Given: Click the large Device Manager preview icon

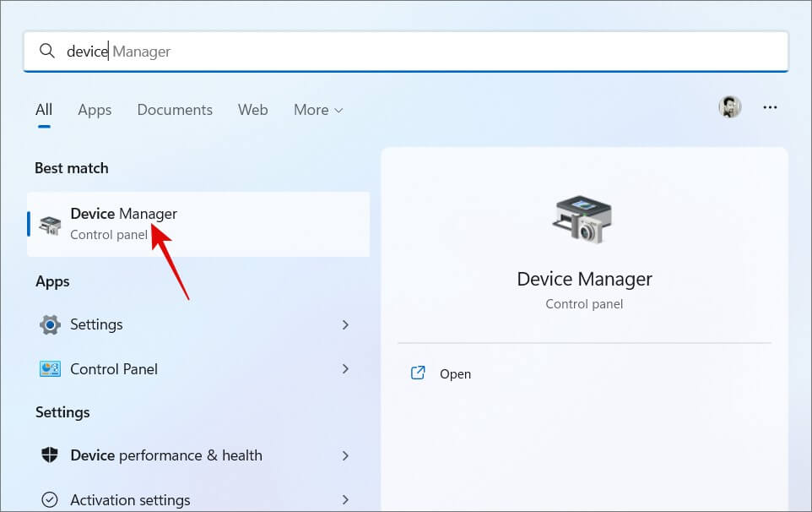Looking at the screenshot, I should pos(584,221).
